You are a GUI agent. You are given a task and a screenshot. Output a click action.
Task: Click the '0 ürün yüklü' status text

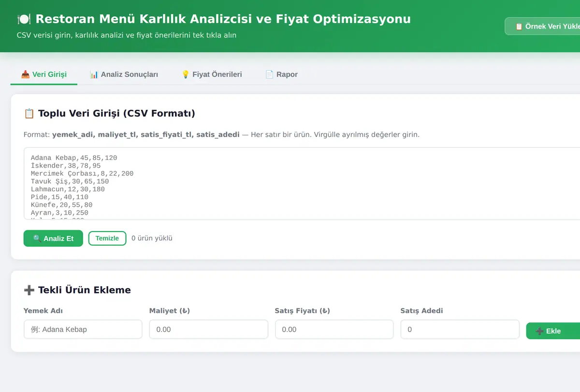[x=152, y=238]
